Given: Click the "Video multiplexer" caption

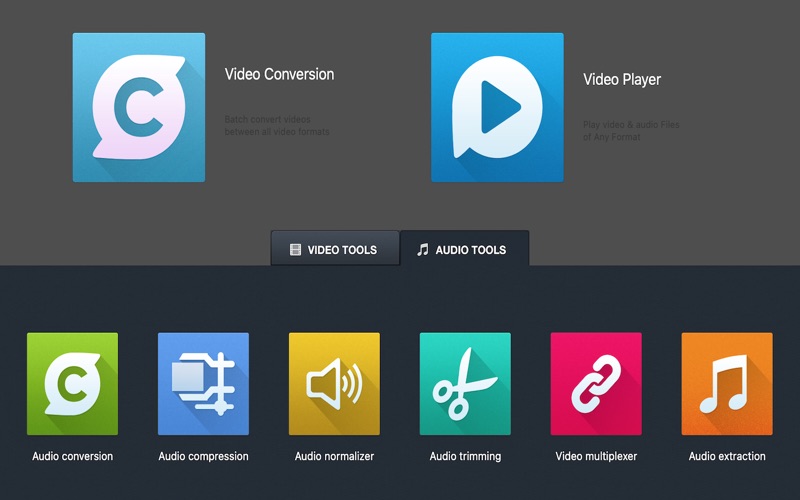Looking at the screenshot, I should tap(596, 456).
